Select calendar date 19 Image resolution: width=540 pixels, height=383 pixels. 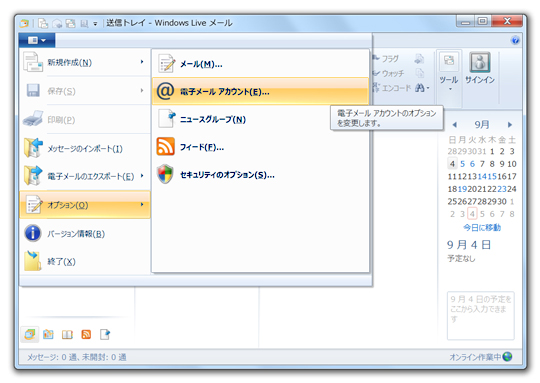coord(462,189)
